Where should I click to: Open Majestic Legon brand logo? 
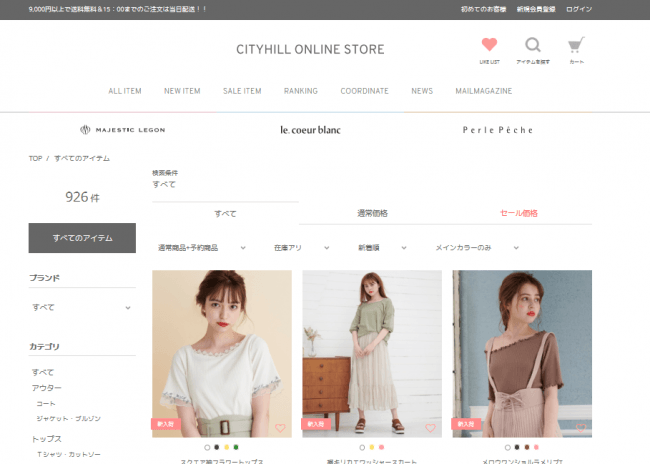tap(122, 130)
